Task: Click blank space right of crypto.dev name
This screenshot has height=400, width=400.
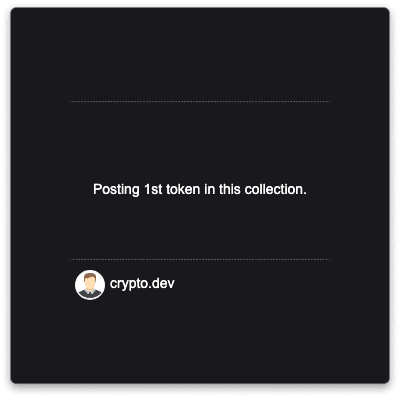Action: [x=252, y=284]
